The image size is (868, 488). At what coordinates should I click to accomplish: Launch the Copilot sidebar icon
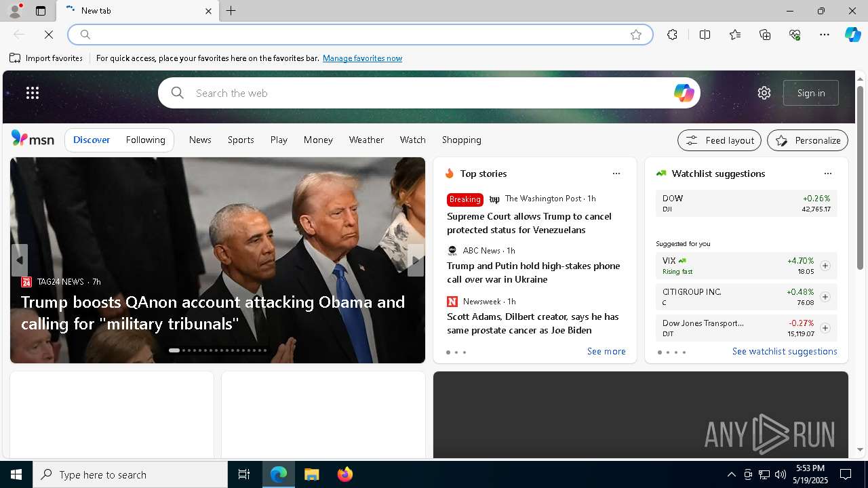852,35
